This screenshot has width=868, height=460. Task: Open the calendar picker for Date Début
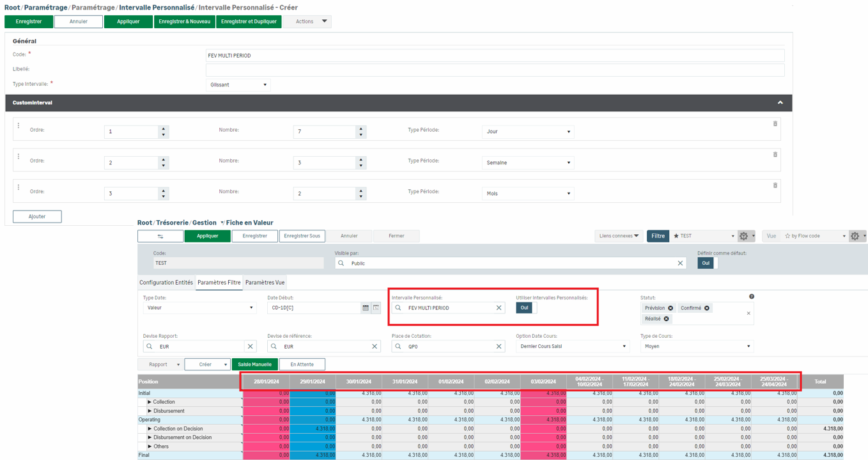point(366,308)
